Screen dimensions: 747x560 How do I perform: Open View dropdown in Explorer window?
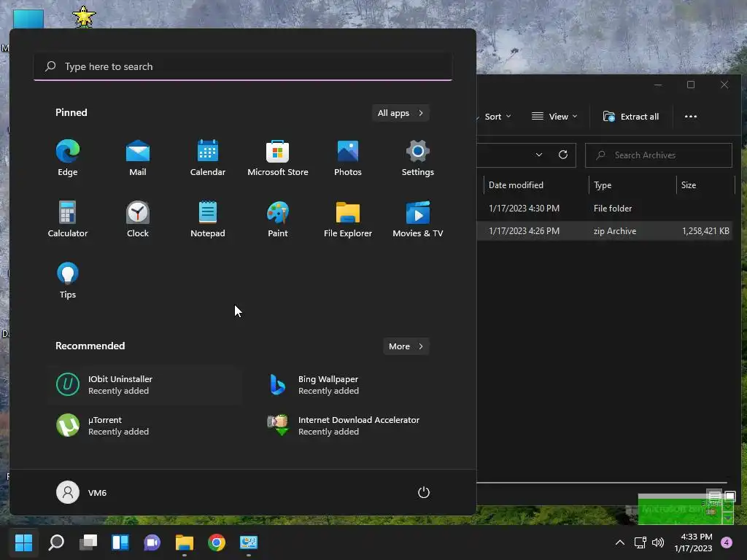point(554,117)
